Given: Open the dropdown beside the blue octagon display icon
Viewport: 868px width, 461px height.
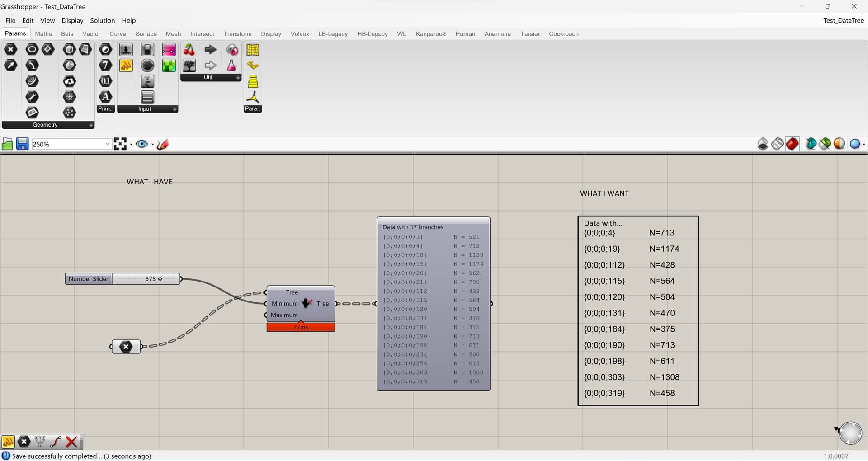Looking at the screenshot, I should coord(863,144).
